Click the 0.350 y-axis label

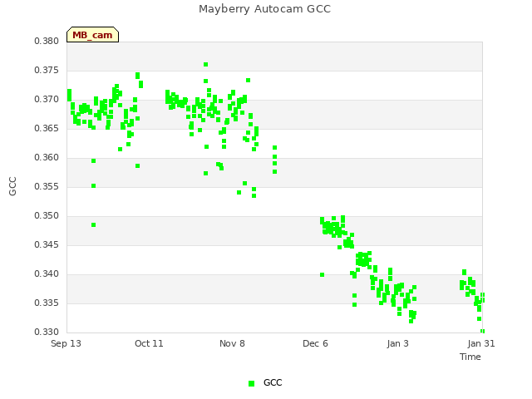coord(47,216)
